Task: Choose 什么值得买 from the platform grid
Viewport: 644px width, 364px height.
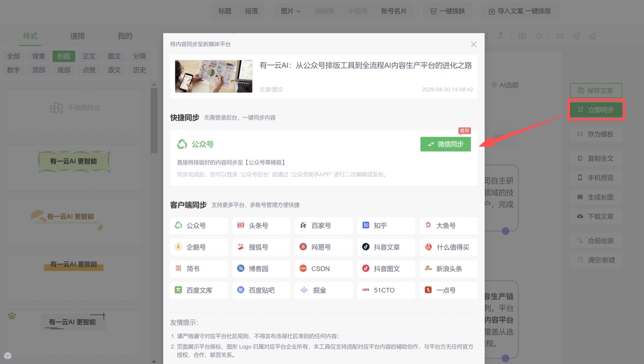Action: [x=449, y=247]
